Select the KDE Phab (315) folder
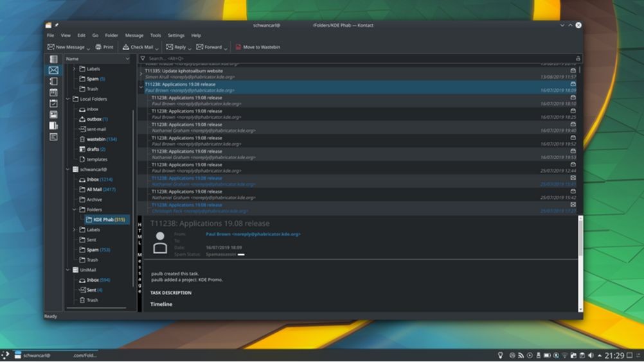This screenshot has width=644, height=362. [x=107, y=220]
